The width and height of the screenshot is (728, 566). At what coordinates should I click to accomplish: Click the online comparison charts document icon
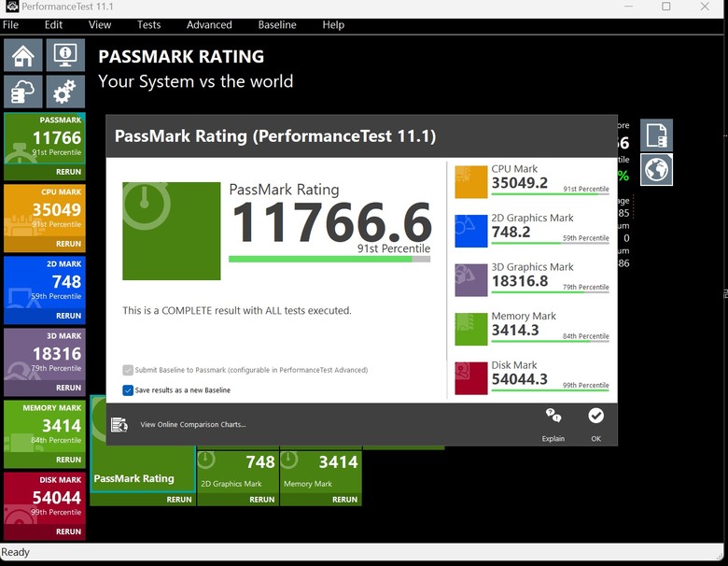[119, 424]
